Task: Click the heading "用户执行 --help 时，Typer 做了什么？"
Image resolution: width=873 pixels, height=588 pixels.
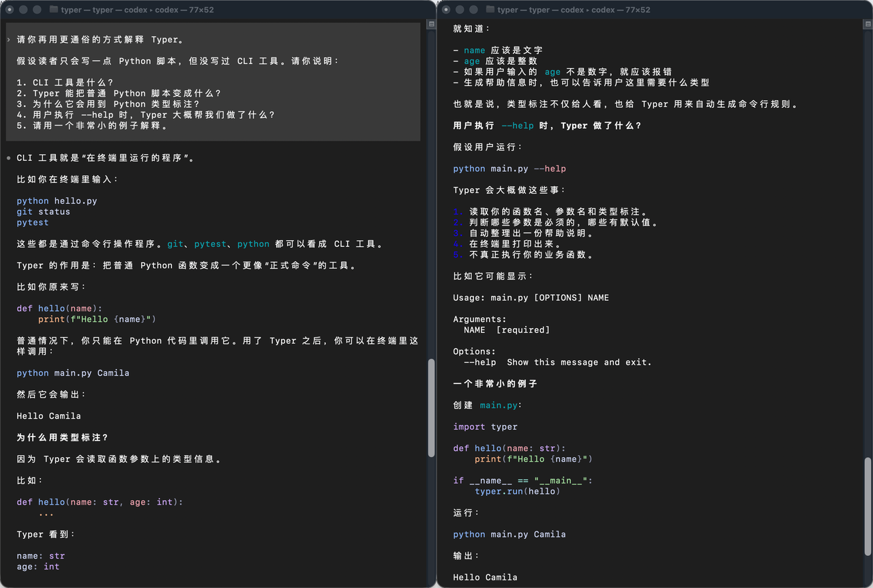Action: 548,126
